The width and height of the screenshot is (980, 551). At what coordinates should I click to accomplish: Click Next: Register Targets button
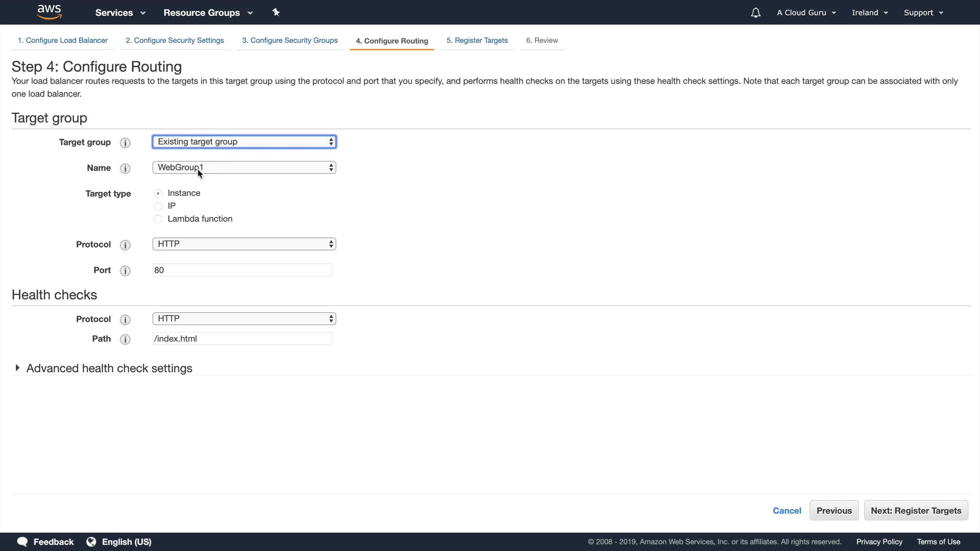coord(916,511)
